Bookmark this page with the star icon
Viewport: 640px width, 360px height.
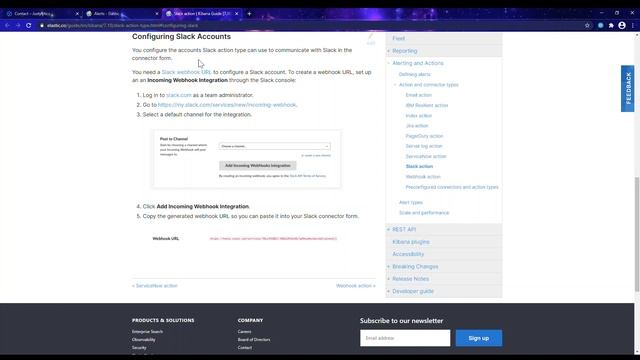(x=587, y=25)
